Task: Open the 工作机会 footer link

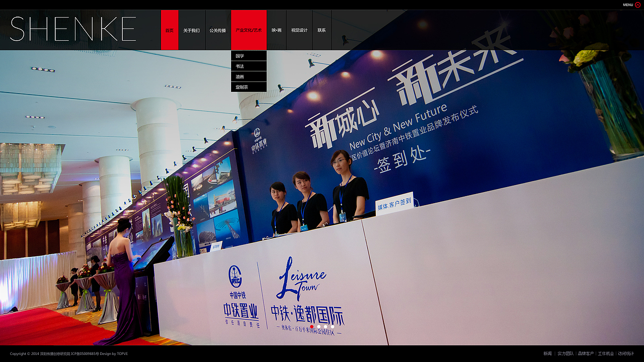Action: pyautogui.click(x=606, y=353)
